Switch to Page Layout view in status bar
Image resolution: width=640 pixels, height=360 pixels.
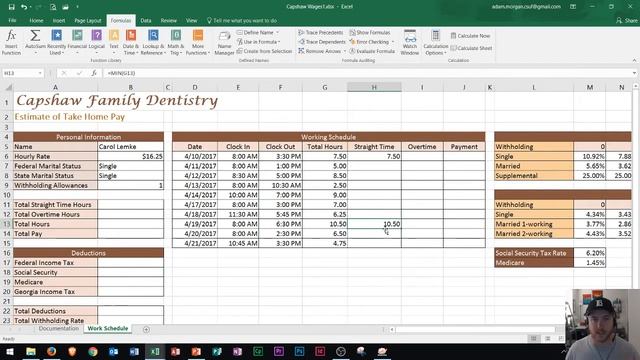tap(548, 338)
